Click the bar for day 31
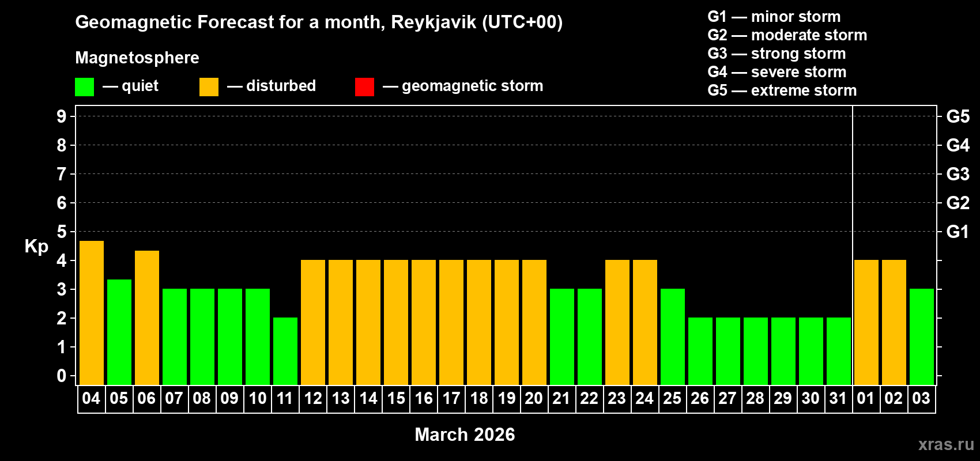980x461 pixels. [x=839, y=351]
